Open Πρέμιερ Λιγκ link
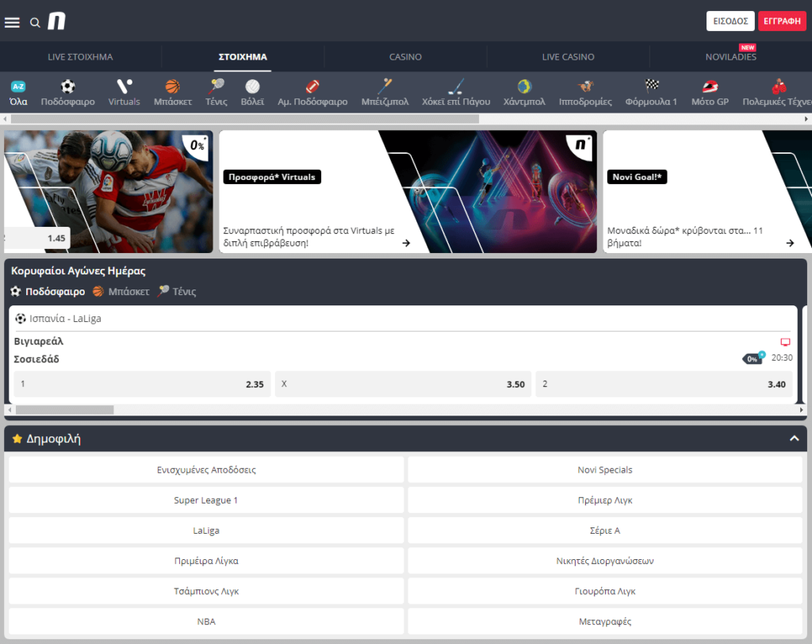The width and height of the screenshot is (812, 644). pyautogui.click(x=605, y=500)
